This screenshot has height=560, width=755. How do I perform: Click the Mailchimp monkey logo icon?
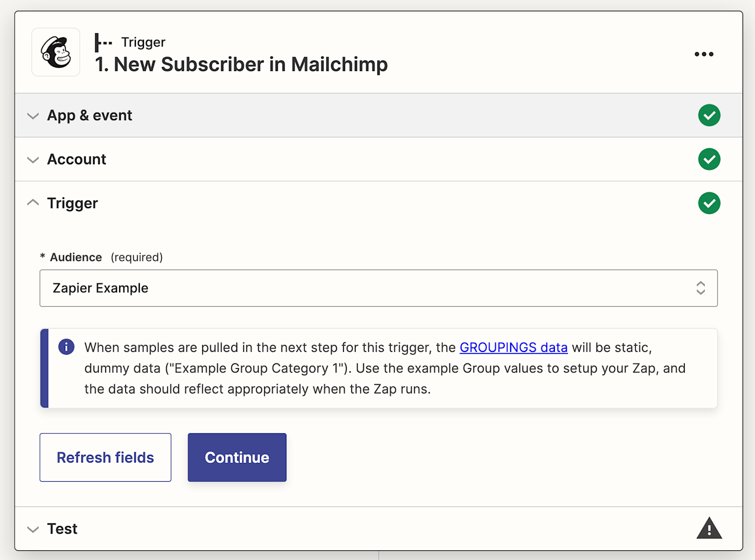click(56, 52)
